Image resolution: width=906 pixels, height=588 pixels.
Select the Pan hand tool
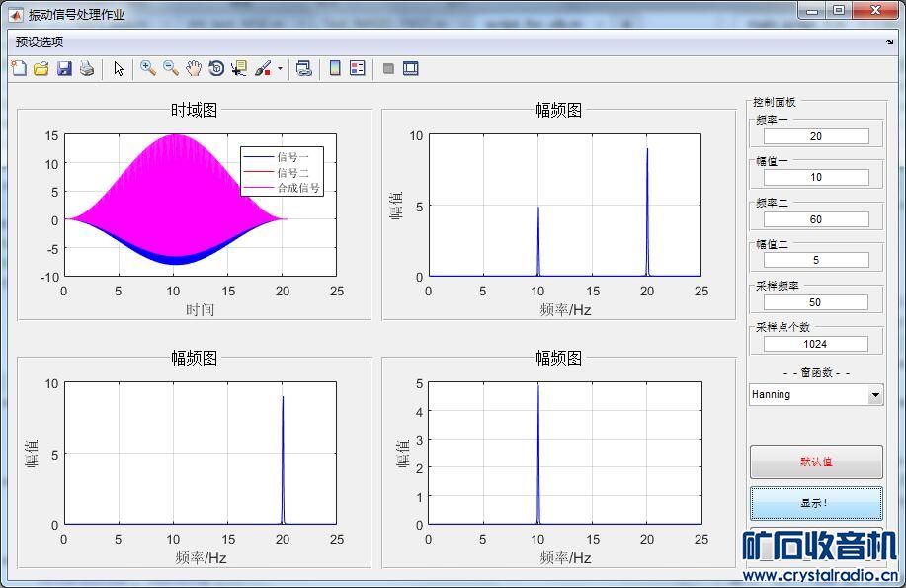pyautogui.click(x=194, y=68)
